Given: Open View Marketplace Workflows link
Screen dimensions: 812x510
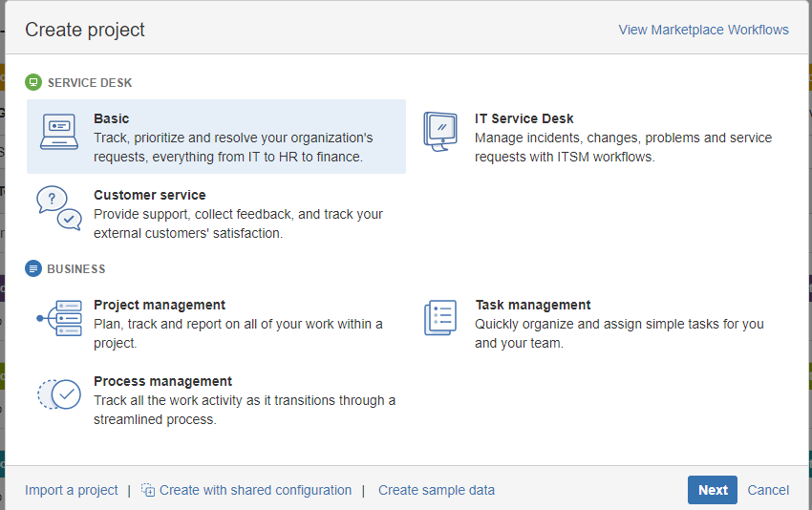Looking at the screenshot, I should (703, 30).
